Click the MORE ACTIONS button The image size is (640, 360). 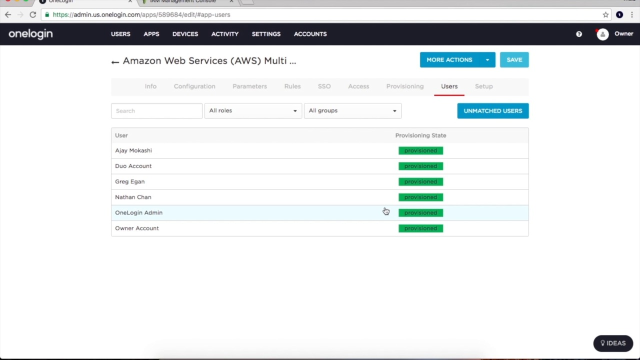tap(449, 60)
